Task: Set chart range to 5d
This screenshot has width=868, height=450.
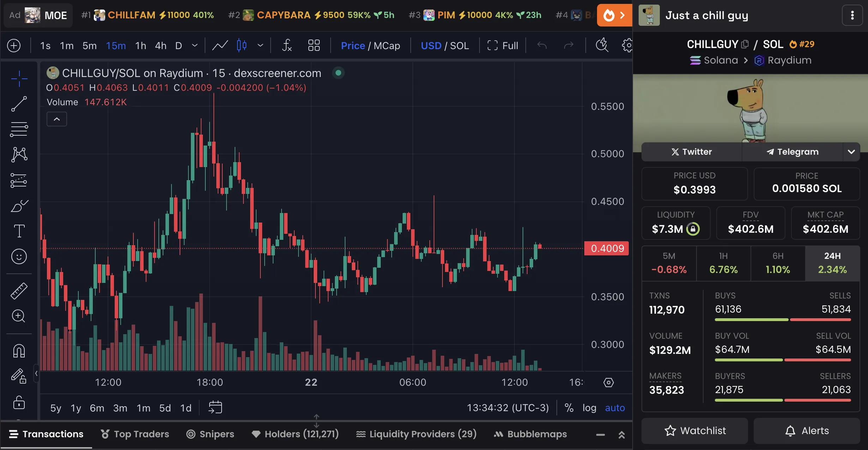Action: (165, 408)
